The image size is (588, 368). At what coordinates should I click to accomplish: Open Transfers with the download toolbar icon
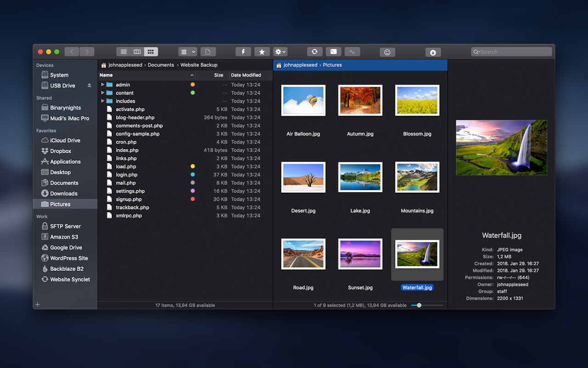pos(433,52)
